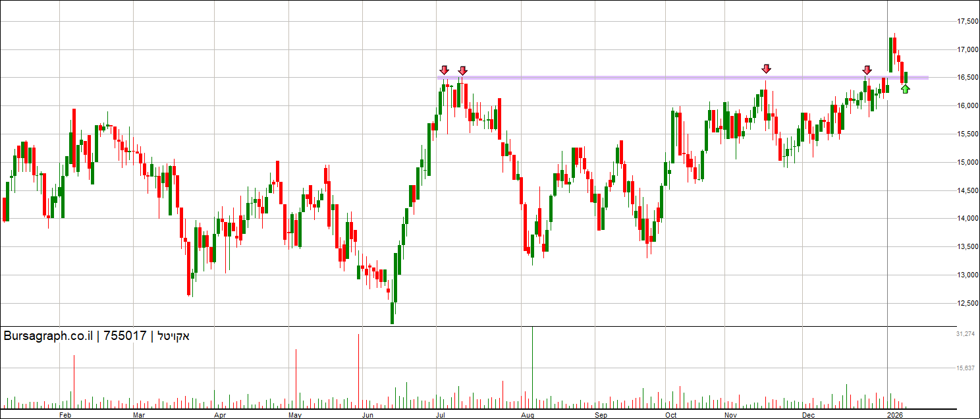
Task: Click the green up arrow marker in January 2026
Action: coord(906,89)
